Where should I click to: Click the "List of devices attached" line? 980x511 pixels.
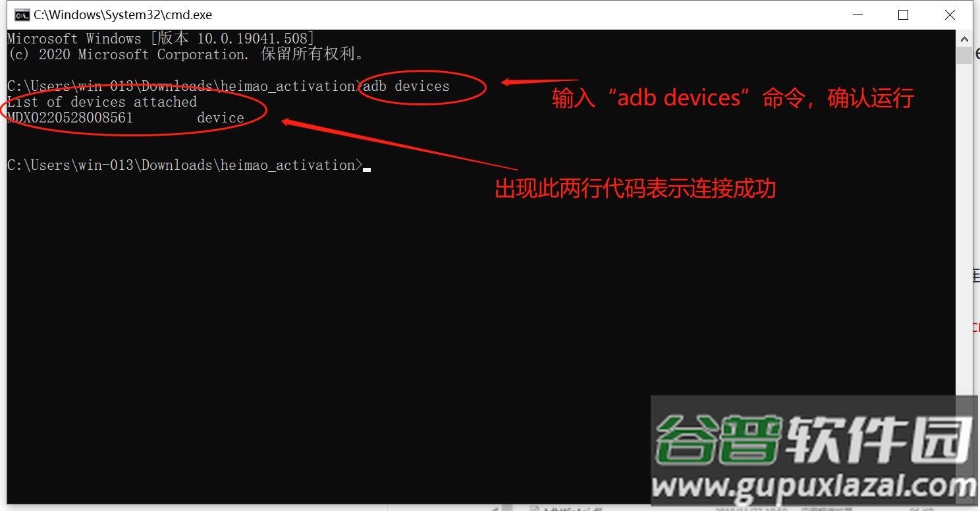coord(102,102)
